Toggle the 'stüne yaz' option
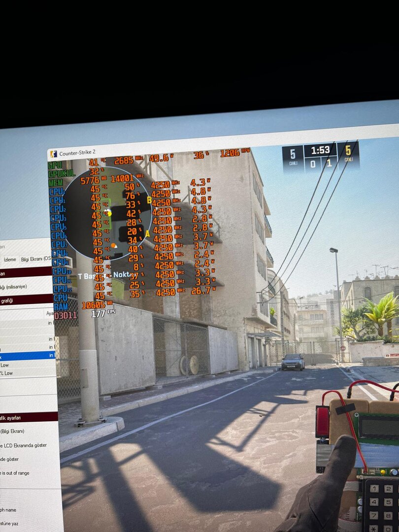Viewport: 399px width, 532px height. tap(9, 524)
